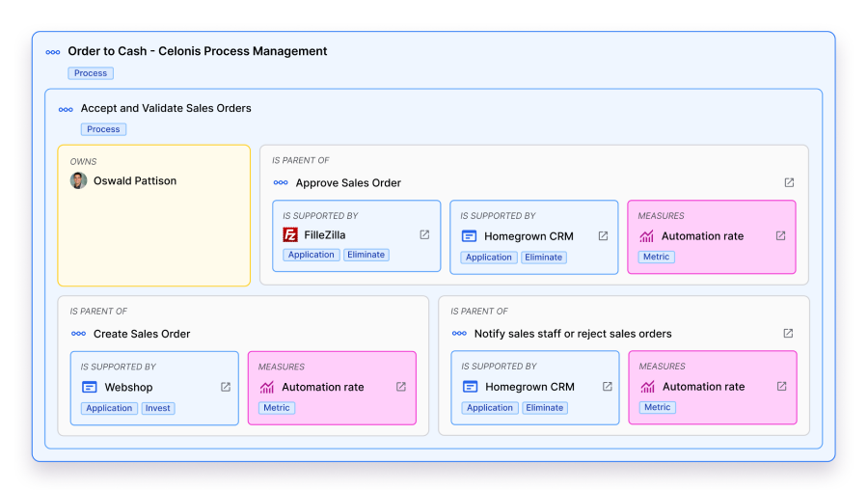
Task: Click Metric tag under Notify card's Automation rate
Action: 658,407
